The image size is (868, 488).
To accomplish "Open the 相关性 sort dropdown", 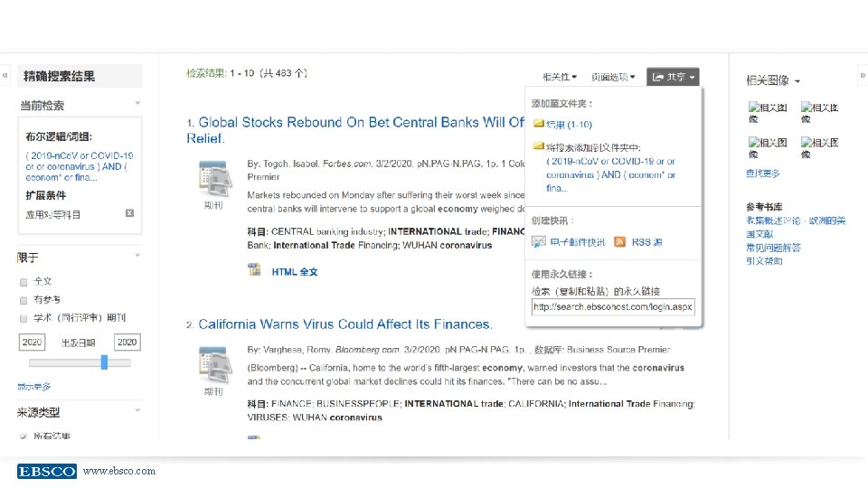I will (x=560, y=77).
